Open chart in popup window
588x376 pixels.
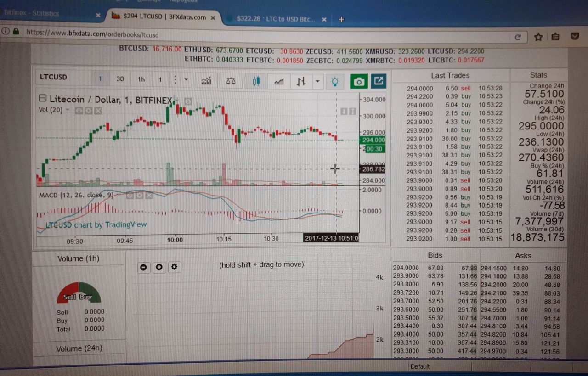click(378, 81)
